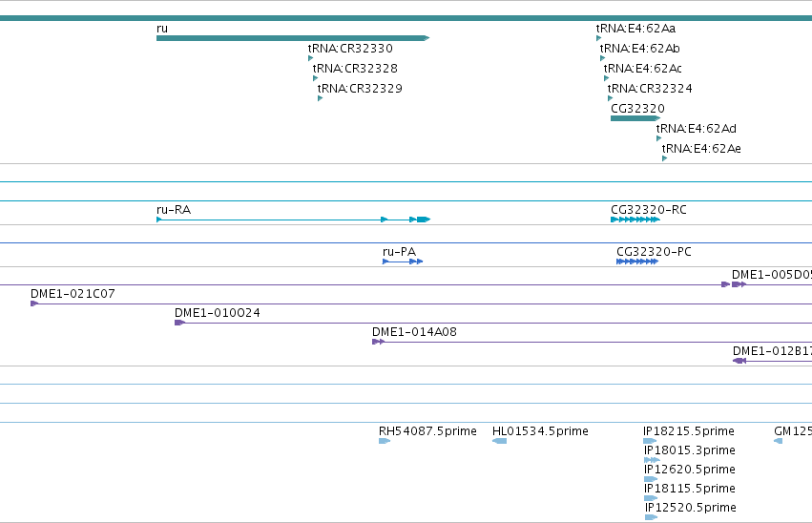
Task: Select the ru gene bar
Action: tap(293, 38)
